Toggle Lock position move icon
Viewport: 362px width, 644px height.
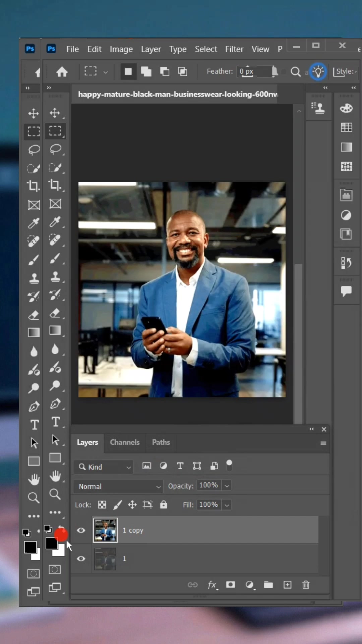[x=132, y=505]
